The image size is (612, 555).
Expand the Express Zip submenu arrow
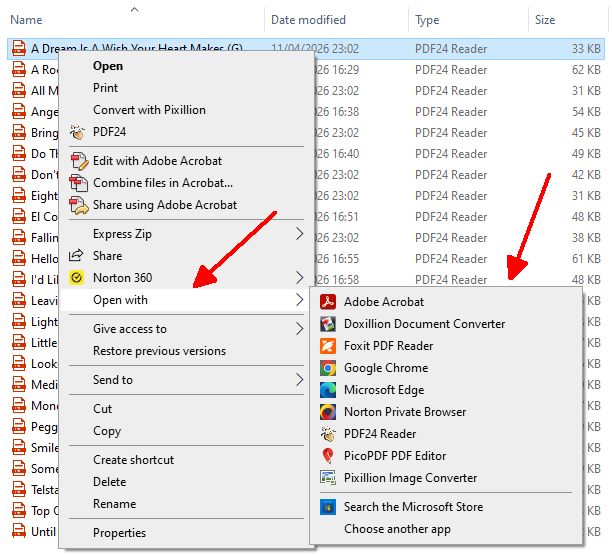[x=299, y=234]
